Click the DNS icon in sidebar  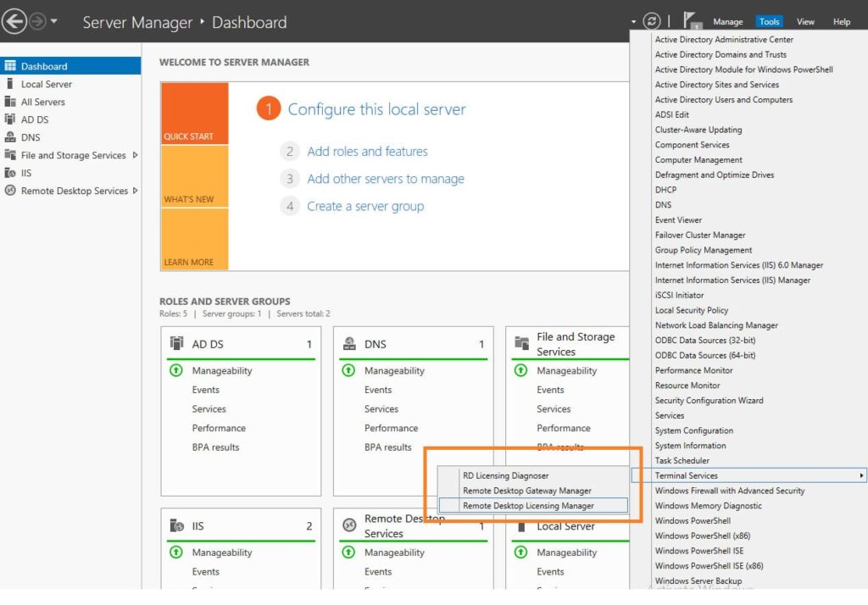(10, 137)
